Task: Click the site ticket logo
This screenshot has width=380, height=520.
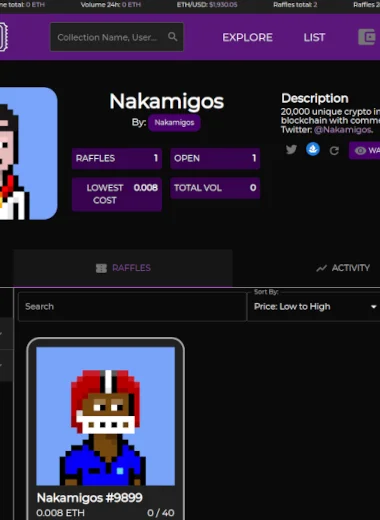Action: [4, 37]
